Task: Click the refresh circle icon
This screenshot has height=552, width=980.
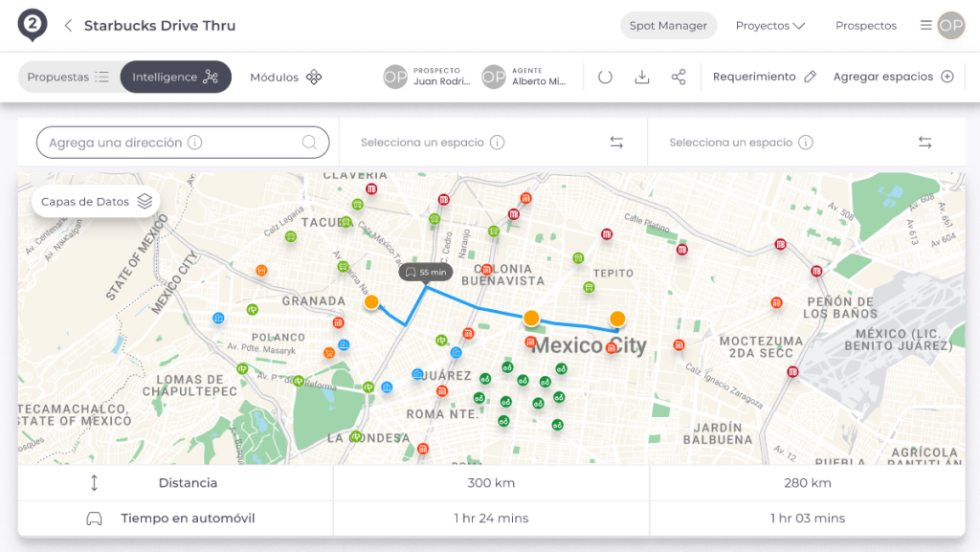Action: pos(605,77)
